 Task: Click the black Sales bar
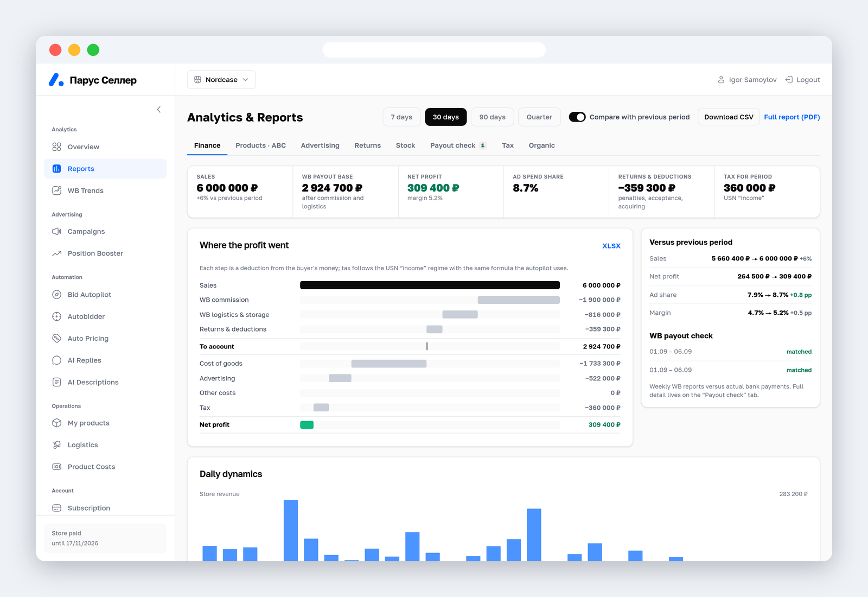430,285
